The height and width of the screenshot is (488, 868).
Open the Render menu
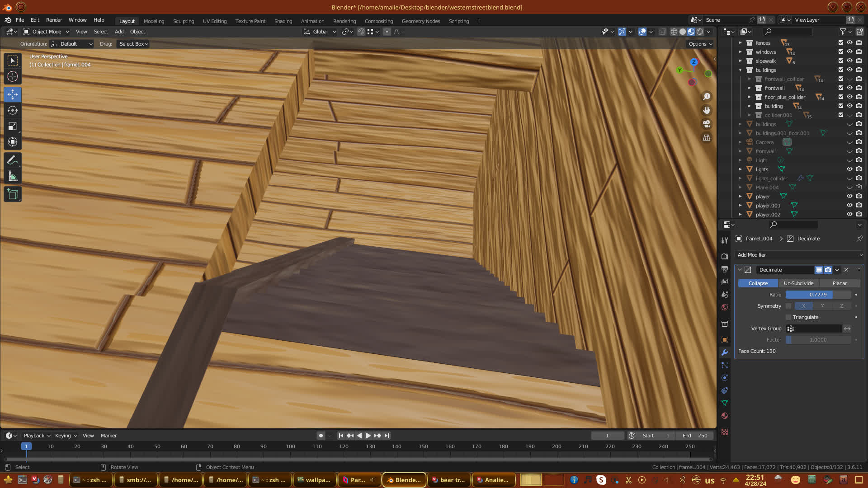[x=54, y=20]
